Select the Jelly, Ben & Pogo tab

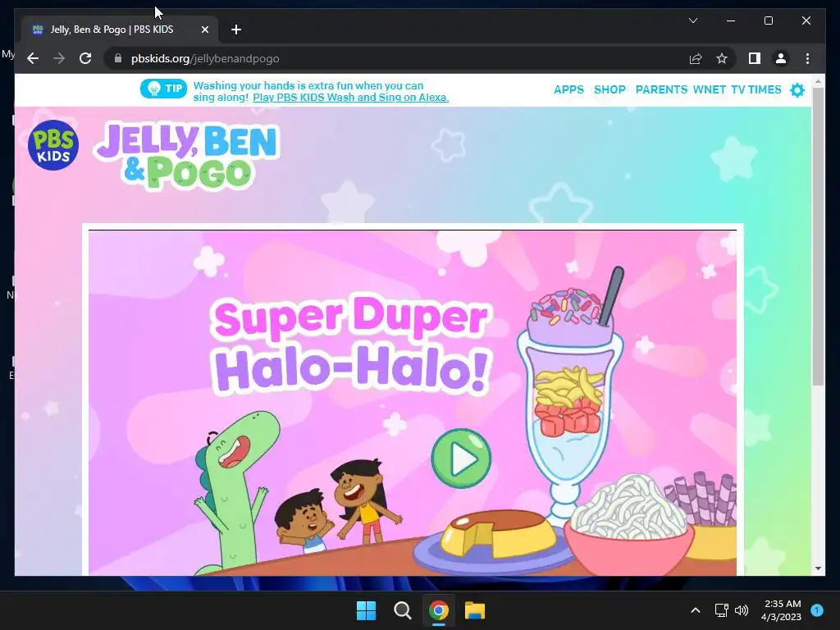[120, 30]
